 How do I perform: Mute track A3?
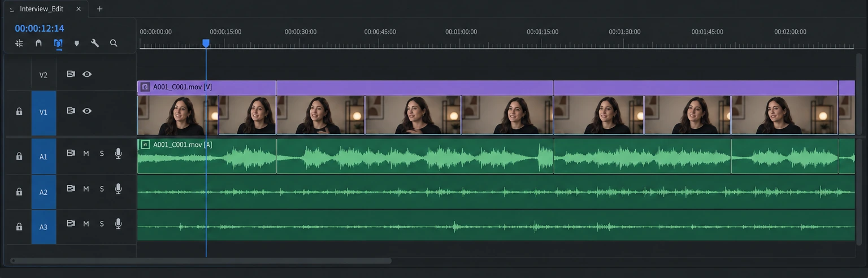pos(86,224)
